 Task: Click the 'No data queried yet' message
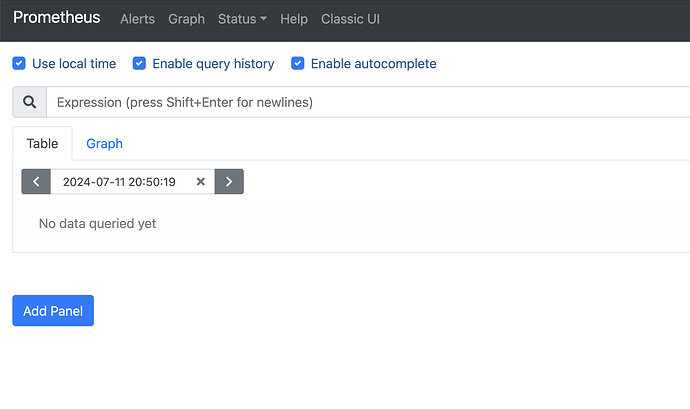(97, 224)
